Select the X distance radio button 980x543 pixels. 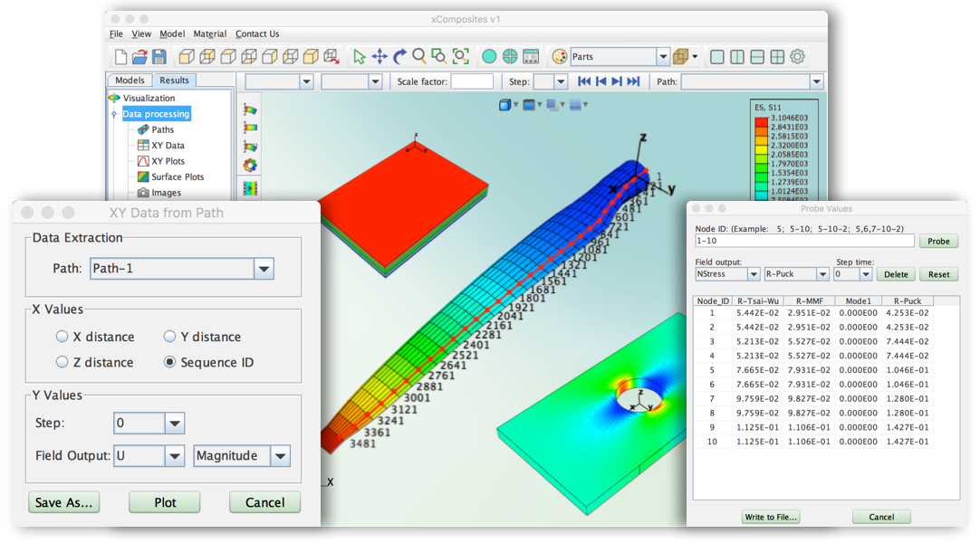[62, 337]
